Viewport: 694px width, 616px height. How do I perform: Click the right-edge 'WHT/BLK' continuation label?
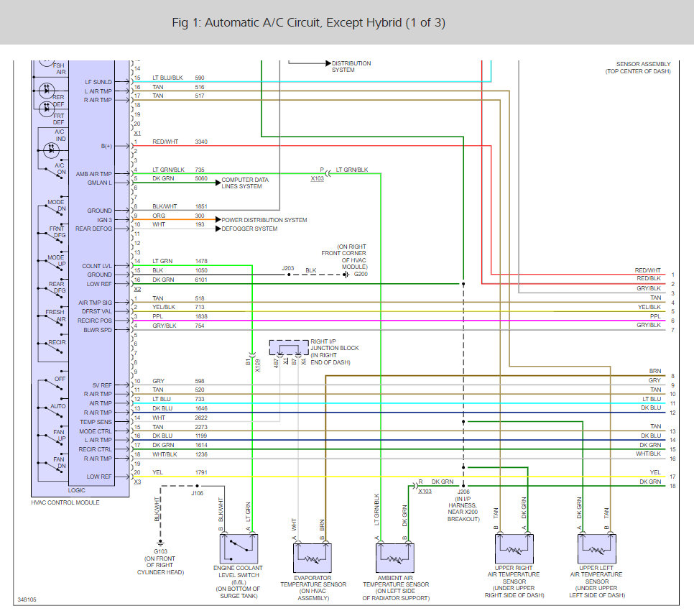tap(649, 454)
